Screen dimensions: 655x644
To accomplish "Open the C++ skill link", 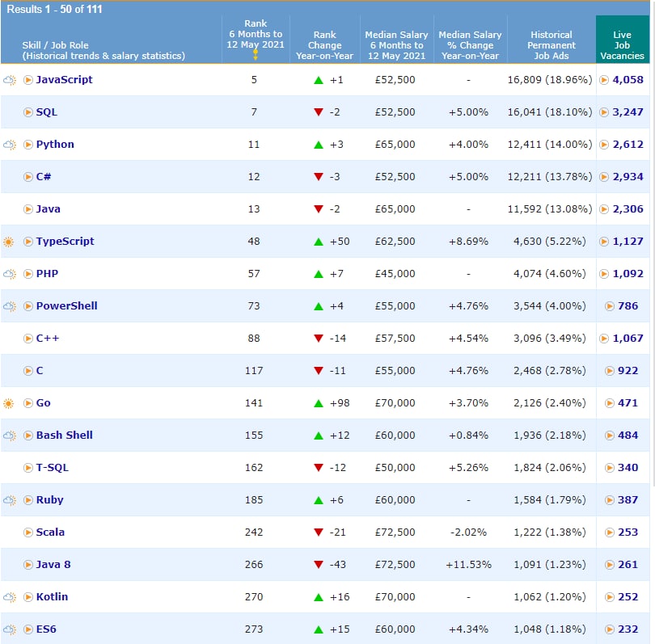I will pos(47,339).
